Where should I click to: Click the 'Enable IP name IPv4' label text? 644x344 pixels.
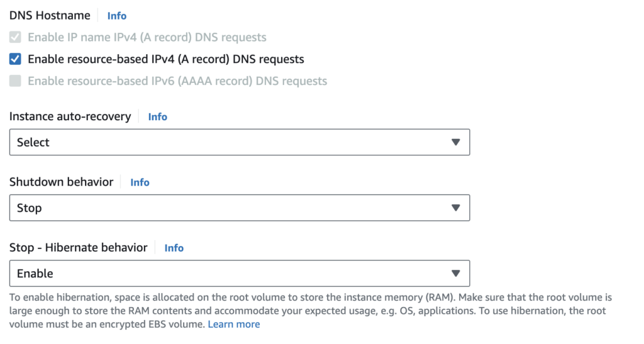pos(147,37)
